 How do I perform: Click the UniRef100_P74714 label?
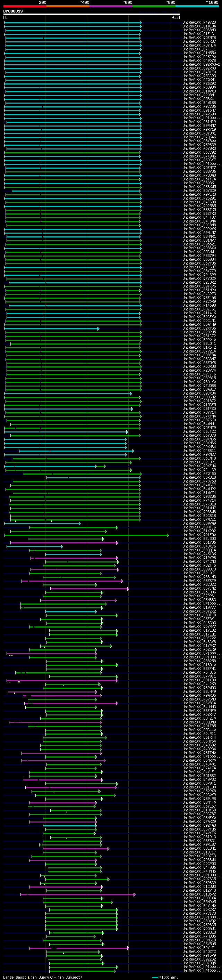click(199, 501)
